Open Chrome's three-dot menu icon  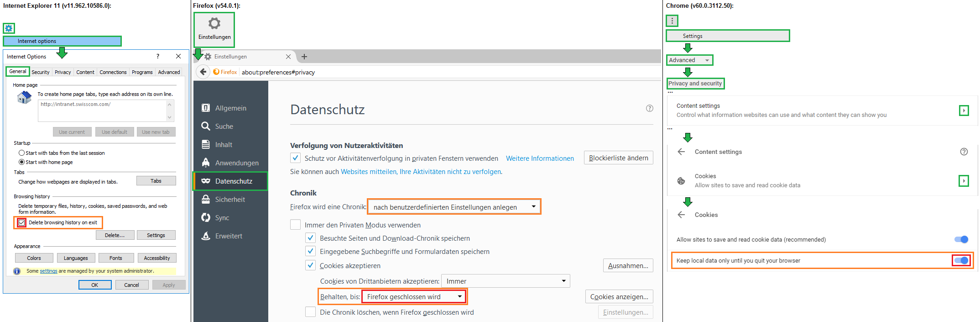(672, 21)
